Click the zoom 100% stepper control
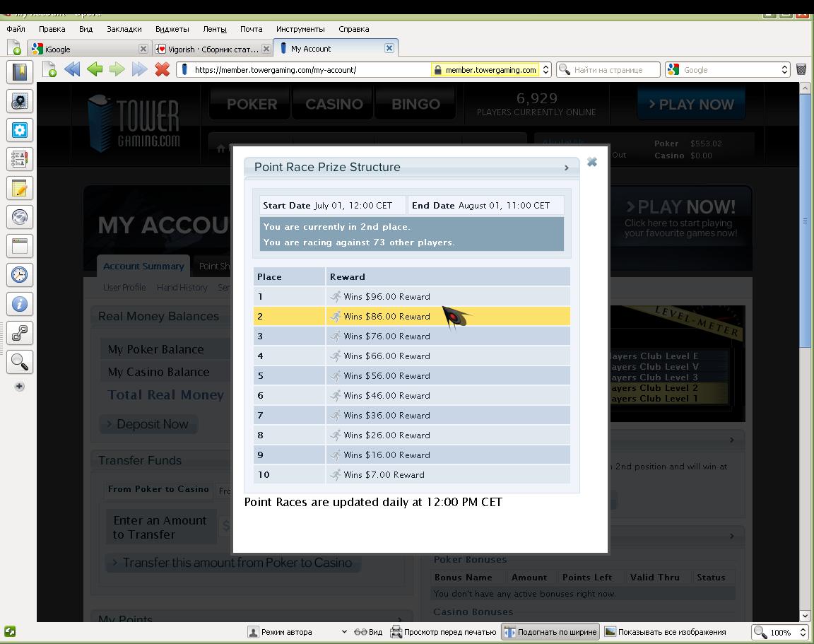This screenshot has height=644, width=814. pyautogui.click(x=803, y=632)
